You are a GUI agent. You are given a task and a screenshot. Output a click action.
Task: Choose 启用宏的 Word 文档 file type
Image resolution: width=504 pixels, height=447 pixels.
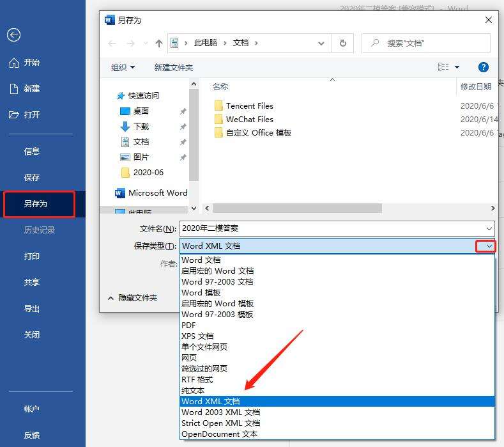(x=337, y=271)
